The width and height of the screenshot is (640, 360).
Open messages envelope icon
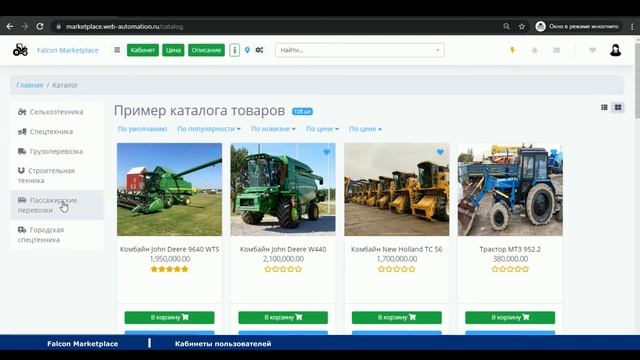[x=556, y=50]
